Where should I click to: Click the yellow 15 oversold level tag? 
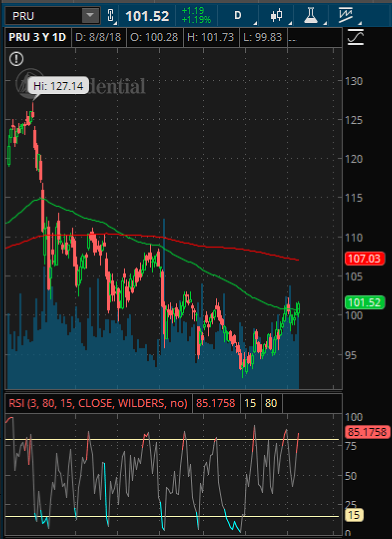pos(354,516)
